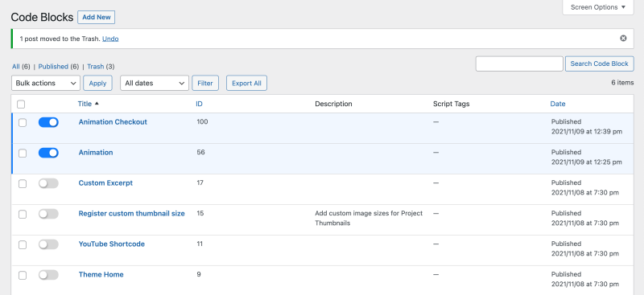This screenshot has width=644, height=295.
Task: Click the Description column header
Action: (x=333, y=104)
